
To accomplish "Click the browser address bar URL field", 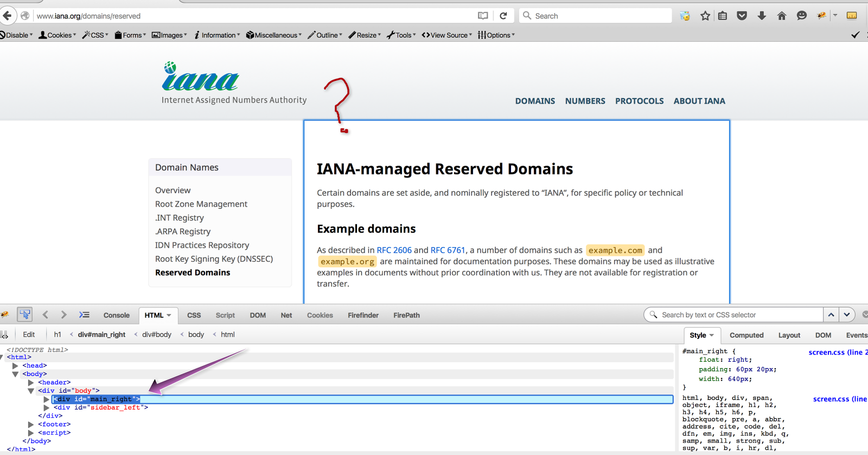I will point(255,16).
